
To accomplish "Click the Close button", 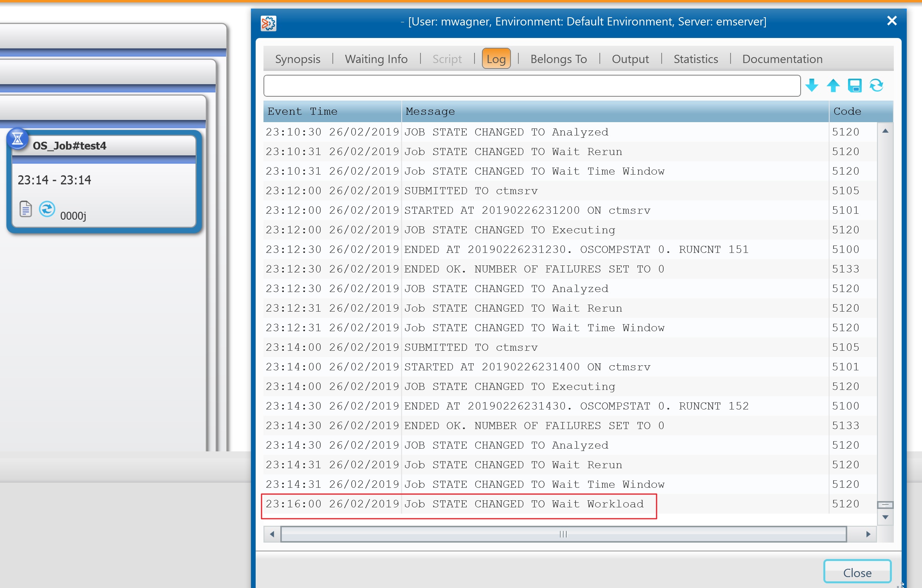I will pyautogui.click(x=857, y=572).
